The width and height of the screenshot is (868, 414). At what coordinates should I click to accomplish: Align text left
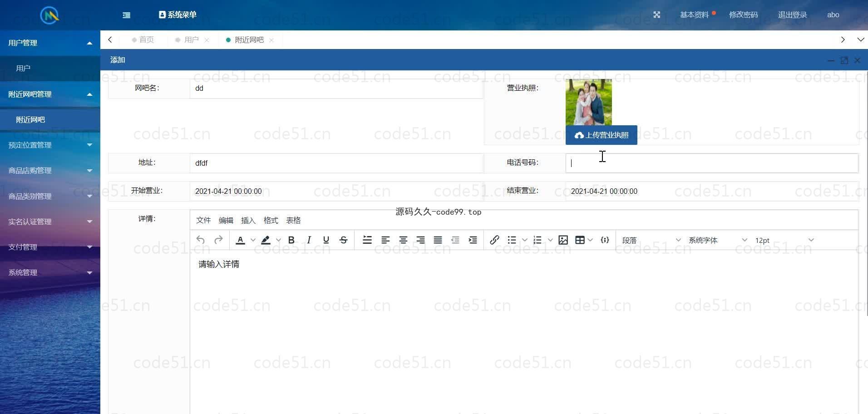tap(385, 240)
